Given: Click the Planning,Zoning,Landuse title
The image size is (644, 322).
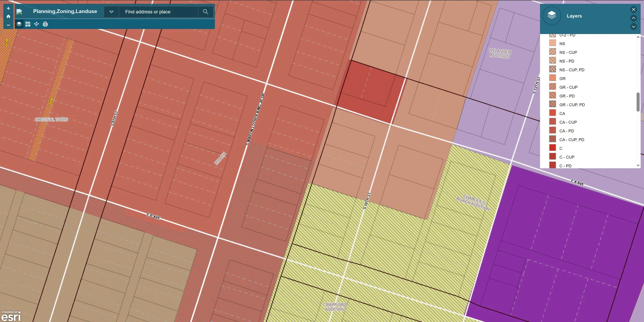Looking at the screenshot, I should 65,11.
